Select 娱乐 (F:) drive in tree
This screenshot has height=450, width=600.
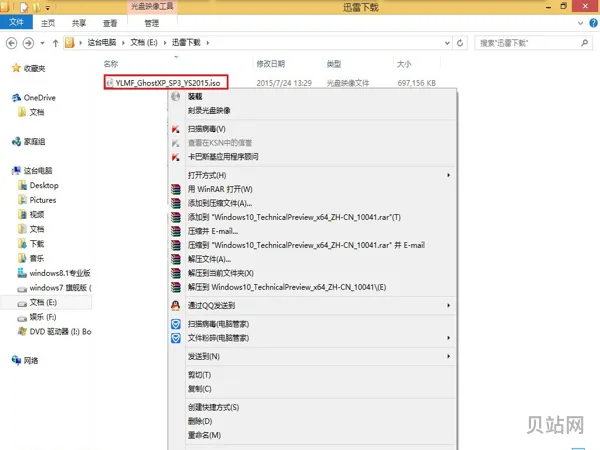tap(43, 317)
